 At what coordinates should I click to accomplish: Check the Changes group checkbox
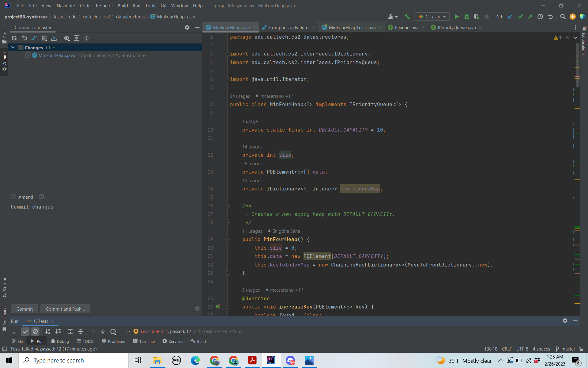[x=21, y=48]
